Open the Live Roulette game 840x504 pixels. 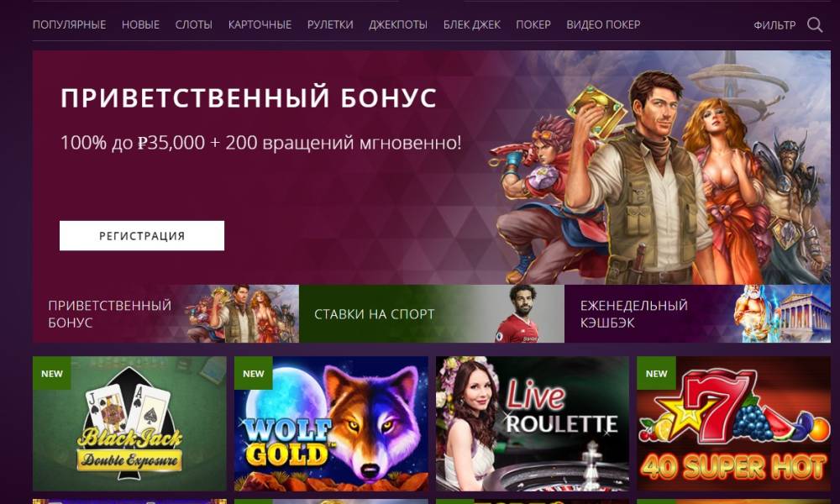[x=533, y=423]
